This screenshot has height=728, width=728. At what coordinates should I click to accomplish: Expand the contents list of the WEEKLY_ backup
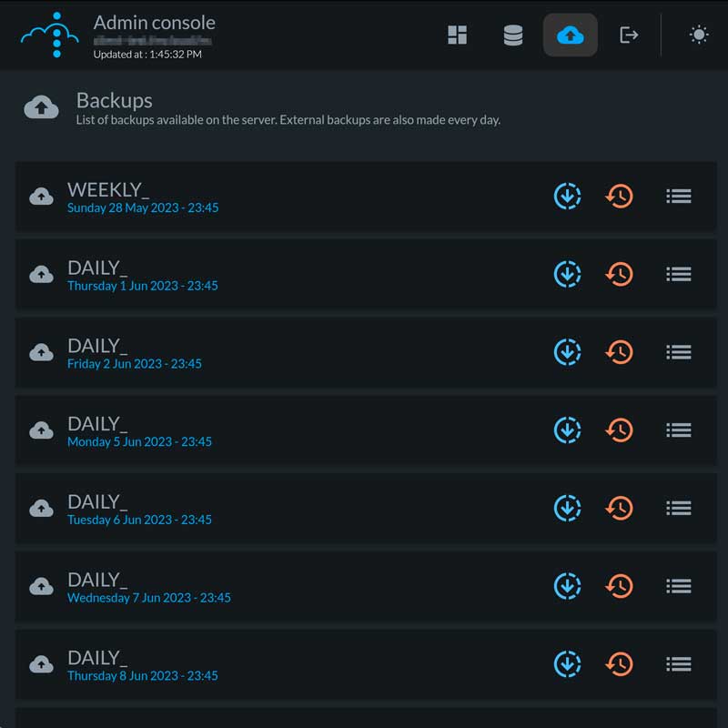click(x=679, y=196)
